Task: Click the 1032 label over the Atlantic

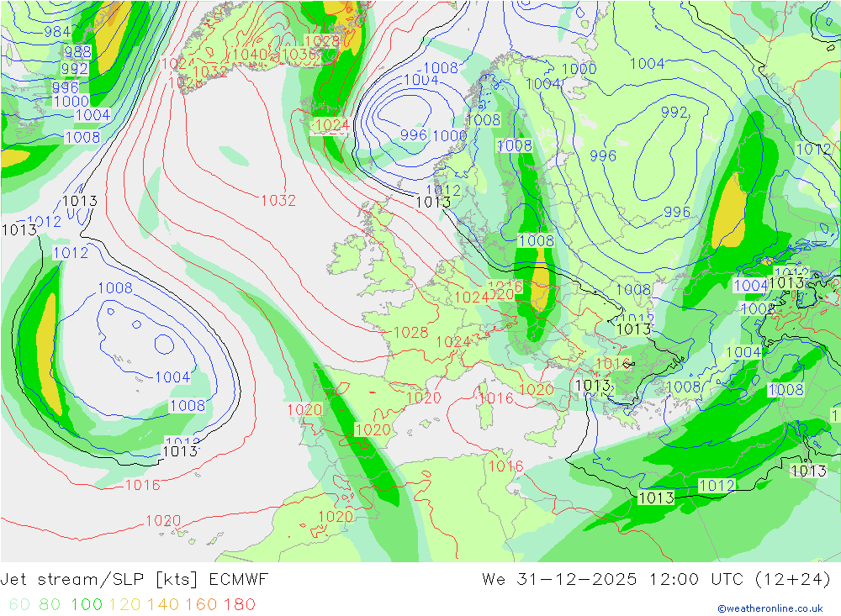Action: tap(278, 201)
